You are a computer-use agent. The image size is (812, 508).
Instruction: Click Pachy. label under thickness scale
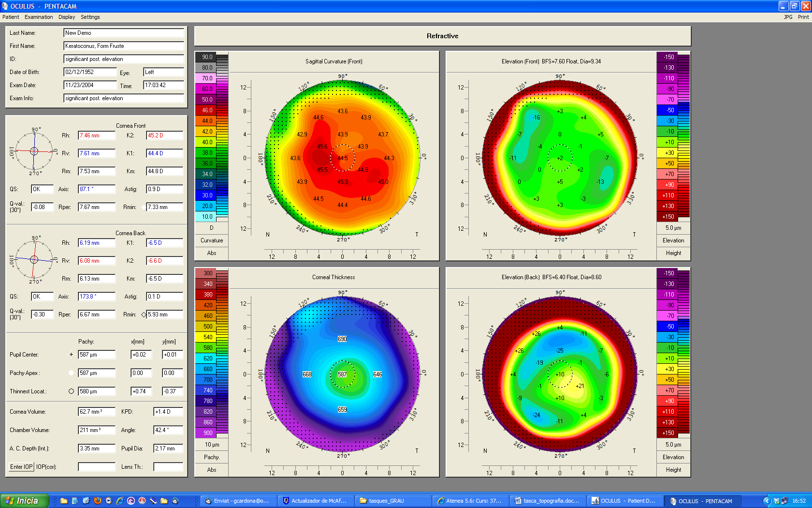point(212,457)
